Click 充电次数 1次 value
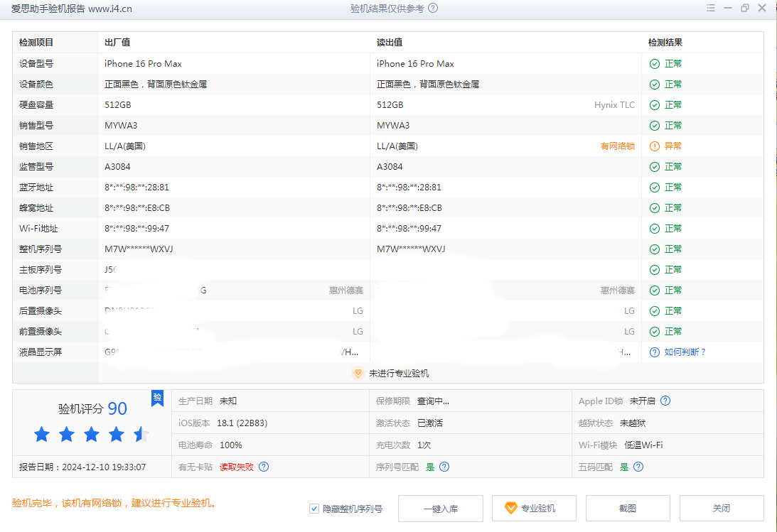777x532 pixels. pos(424,445)
